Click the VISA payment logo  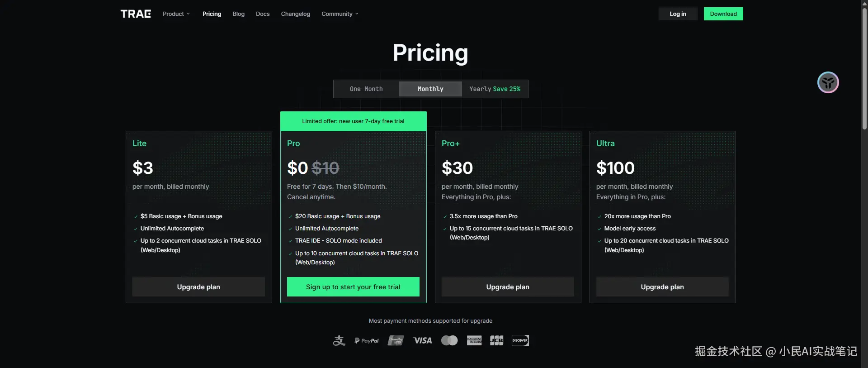pyautogui.click(x=423, y=340)
